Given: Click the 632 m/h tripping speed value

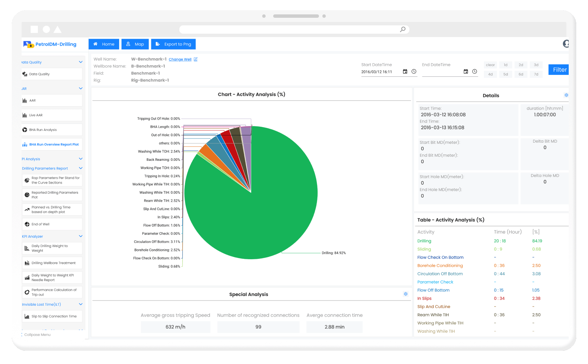Looking at the screenshot, I should coord(176,327).
